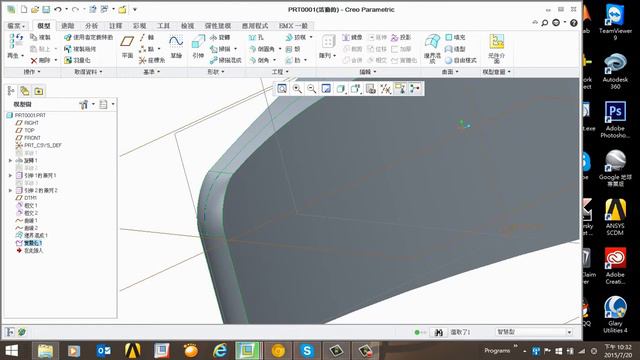Expand the 基準 group dropdown
The height and width of the screenshot is (360, 640).
click(151, 72)
